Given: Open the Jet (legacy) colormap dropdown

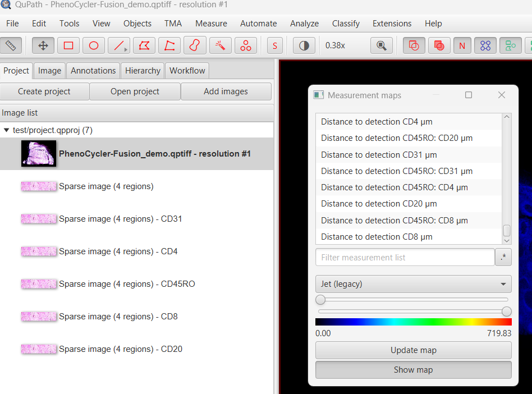Looking at the screenshot, I should pyautogui.click(x=413, y=284).
